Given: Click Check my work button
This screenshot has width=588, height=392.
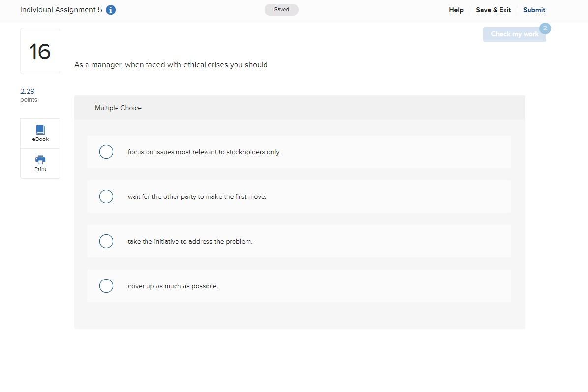Looking at the screenshot, I should pyautogui.click(x=514, y=34).
